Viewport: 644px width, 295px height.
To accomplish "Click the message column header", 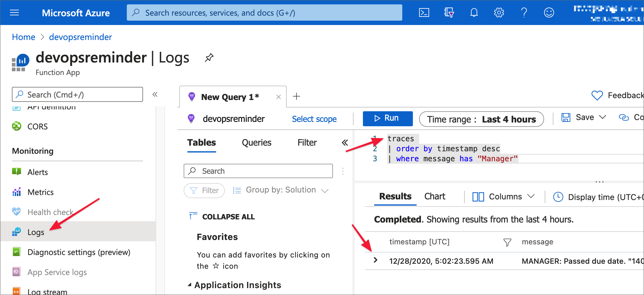I will [x=537, y=242].
